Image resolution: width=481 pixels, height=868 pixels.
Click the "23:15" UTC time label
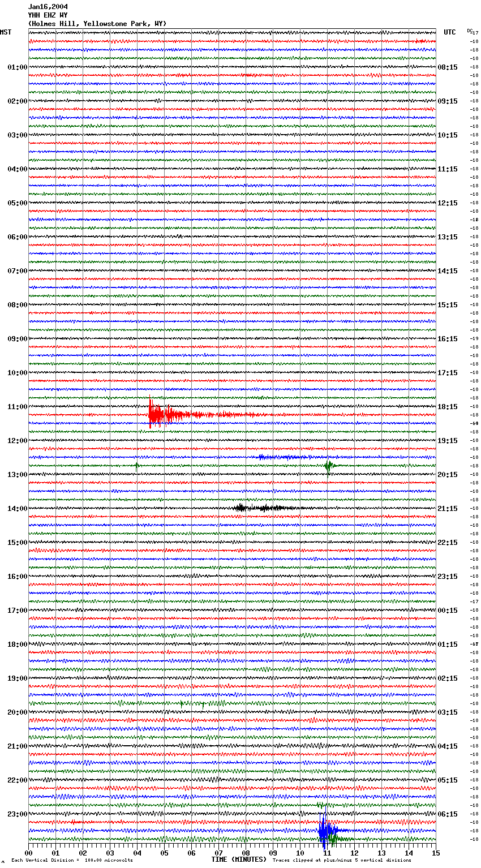pyautogui.click(x=448, y=577)
